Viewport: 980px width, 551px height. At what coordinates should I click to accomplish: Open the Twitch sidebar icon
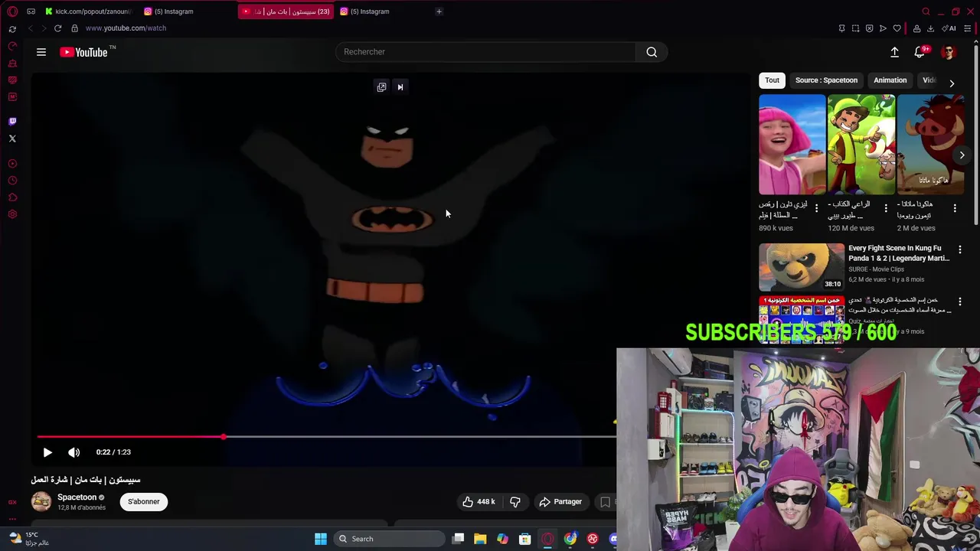pyautogui.click(x=12, y=121)
